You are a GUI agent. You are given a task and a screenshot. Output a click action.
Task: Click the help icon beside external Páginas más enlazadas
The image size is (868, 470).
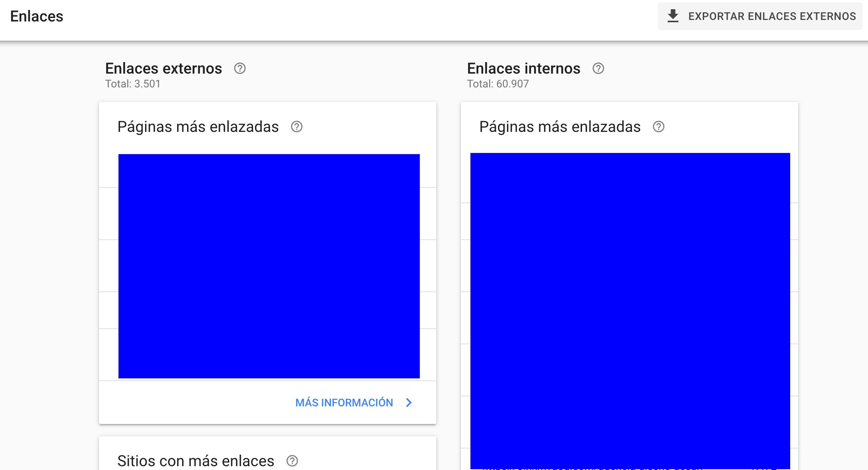tap(297, 127)
